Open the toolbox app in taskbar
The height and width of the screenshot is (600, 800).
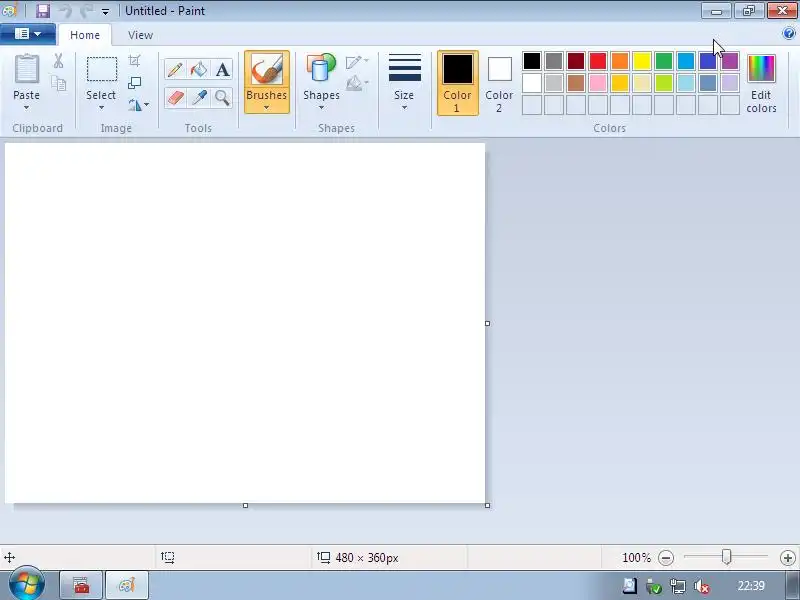[x=81, y=585]
